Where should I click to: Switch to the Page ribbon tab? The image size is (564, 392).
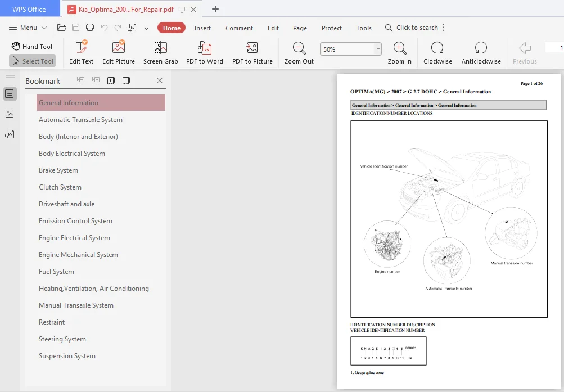[300, 28]
